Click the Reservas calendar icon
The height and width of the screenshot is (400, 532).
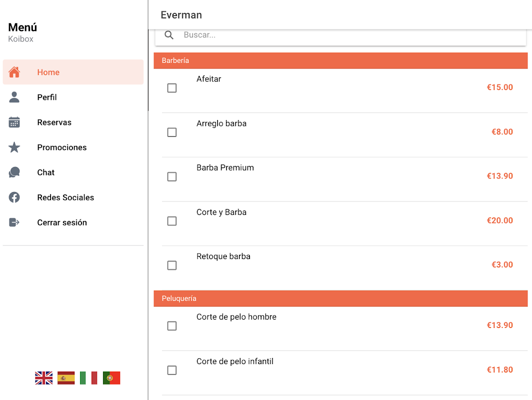tap(14, 122)
